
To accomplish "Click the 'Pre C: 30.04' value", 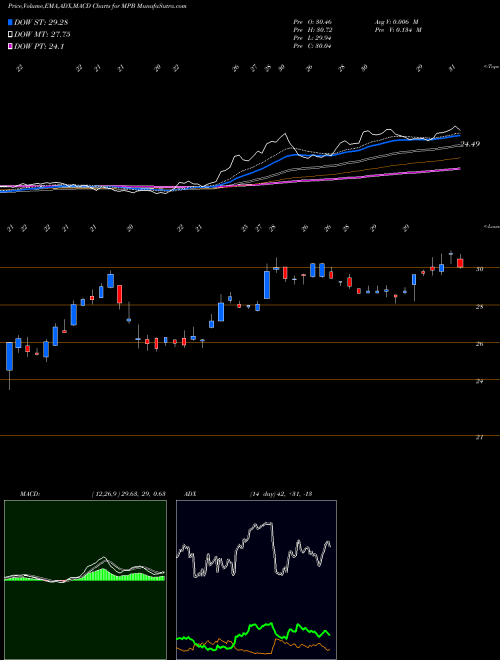I will (312, 46).
